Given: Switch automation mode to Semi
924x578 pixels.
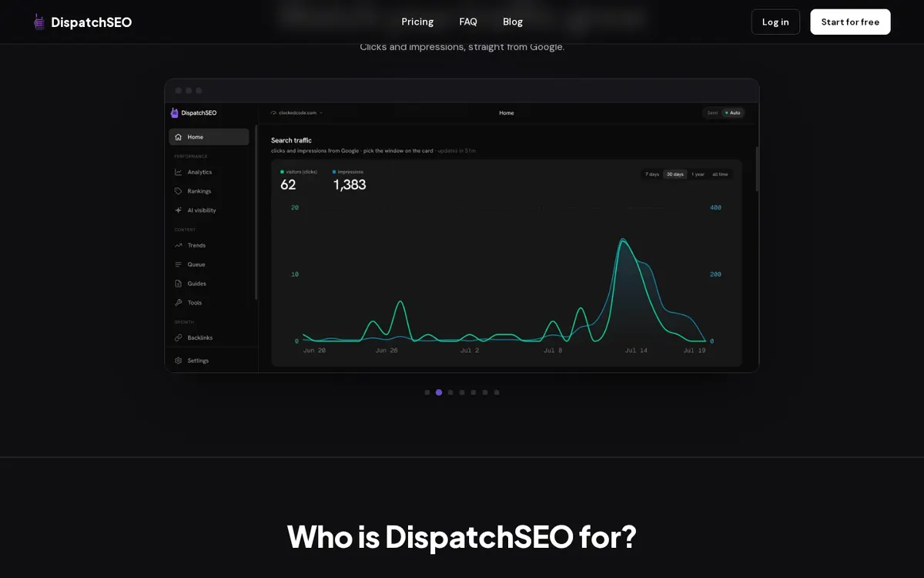Looking at the screenshot, I should click(712, 113).
